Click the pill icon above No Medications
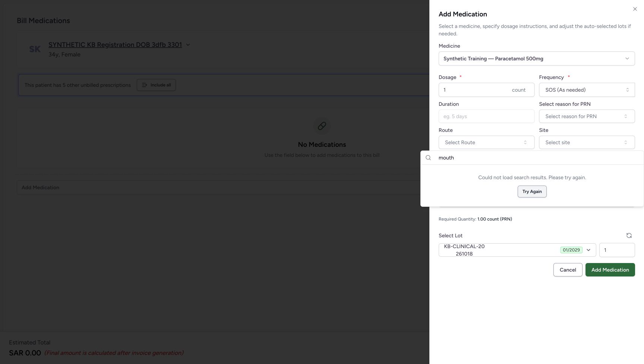This screenshot has height=364, width=644. (x=322, y=126)
